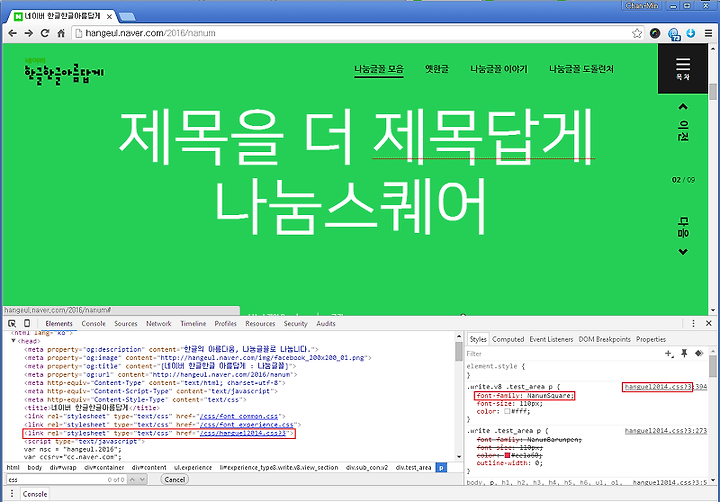Viewport: 720px width, 502px height.
Task: Bookmark this page with the star icon
Action: tap(637, 33)
